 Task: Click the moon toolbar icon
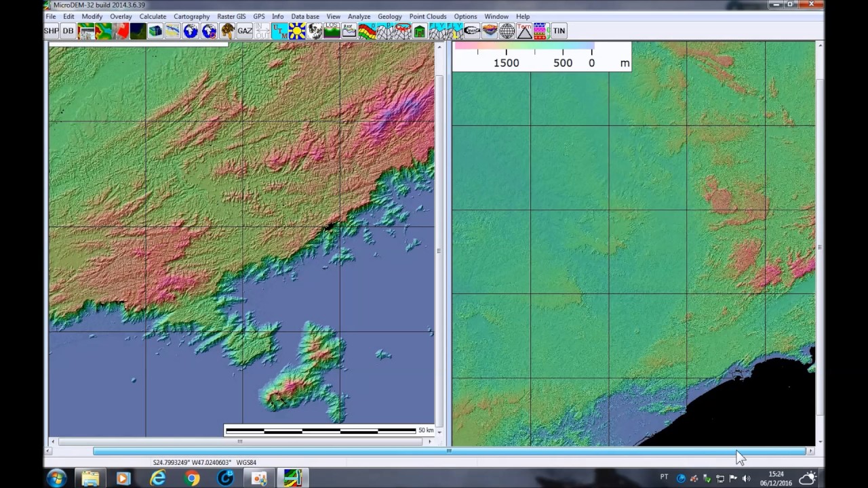(x=315, y=30)
